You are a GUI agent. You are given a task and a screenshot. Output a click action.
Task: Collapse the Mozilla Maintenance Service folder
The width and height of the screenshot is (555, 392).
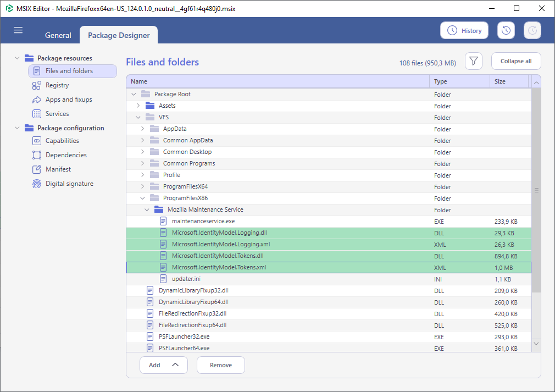click(147, 209)
